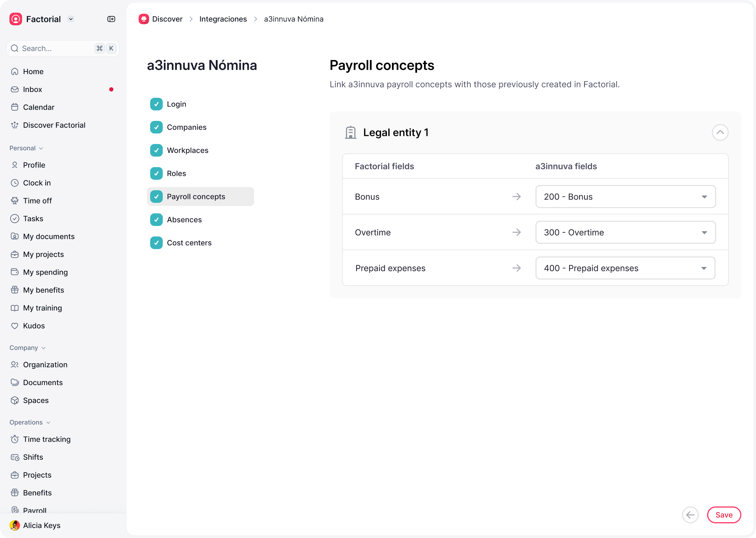The image size is (756, 538).
Task: Click the Payroll concepts step checkmark
Action: (x=156, y=197)
